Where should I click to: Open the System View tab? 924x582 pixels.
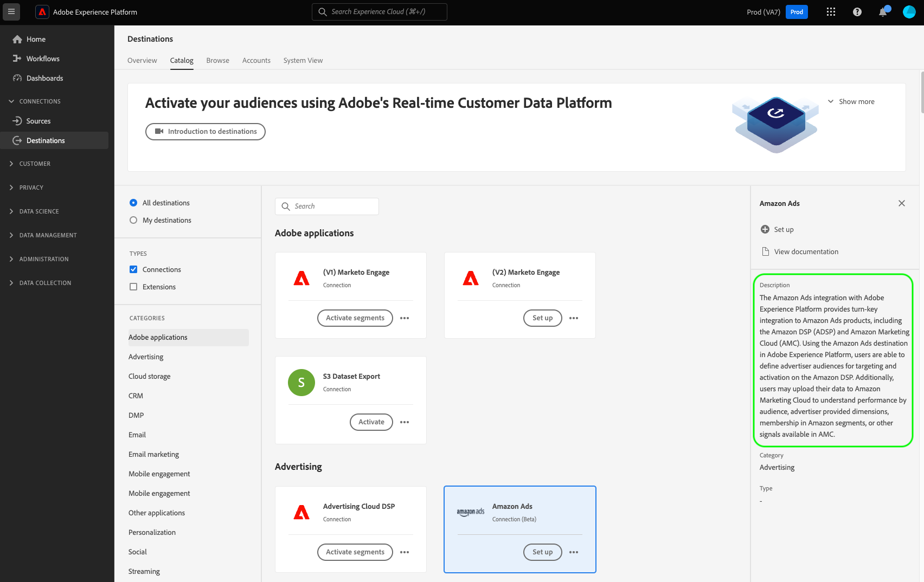[303, 61]
